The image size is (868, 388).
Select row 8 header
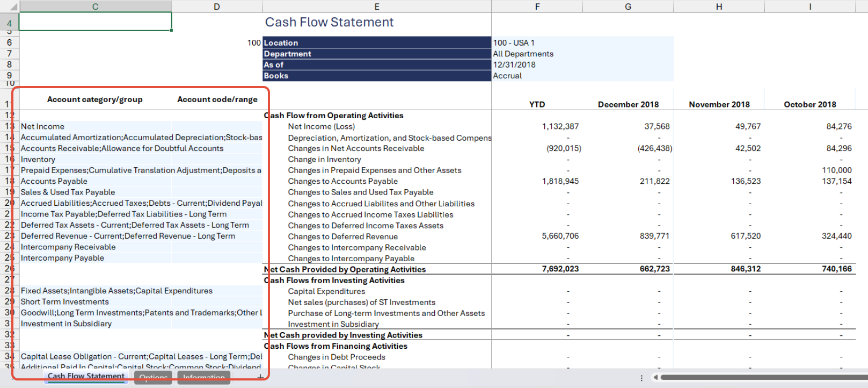tap(9, 64)
